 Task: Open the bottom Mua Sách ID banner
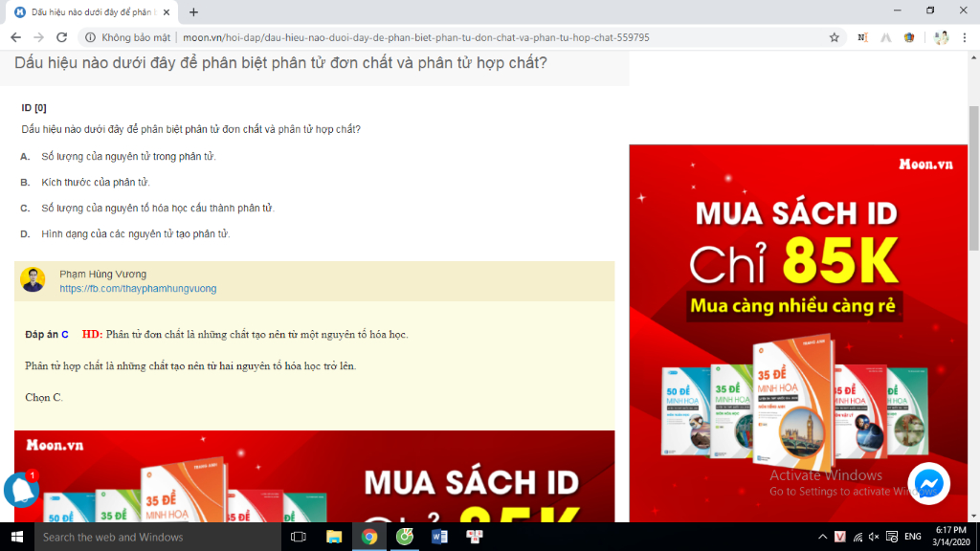[x=314, y=476]
